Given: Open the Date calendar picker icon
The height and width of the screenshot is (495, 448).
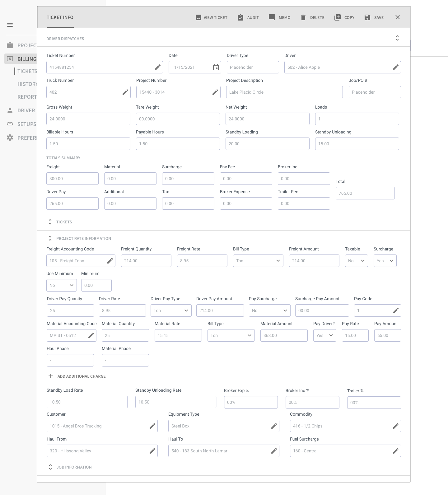Looking at the screenshot, I should pos(216,67).
